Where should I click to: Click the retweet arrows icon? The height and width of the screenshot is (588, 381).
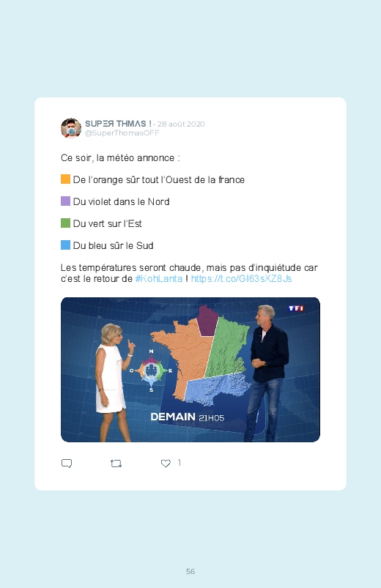pos(116,464)
